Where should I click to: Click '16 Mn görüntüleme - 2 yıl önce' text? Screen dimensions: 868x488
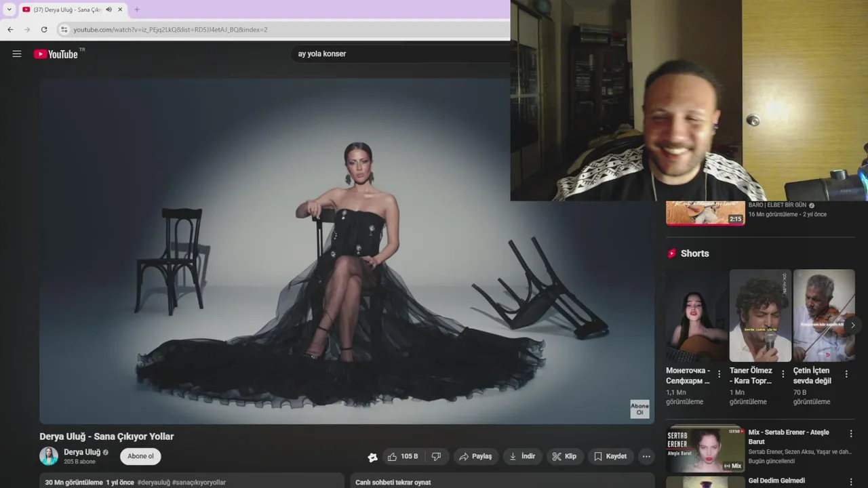(x=787, y=215)
